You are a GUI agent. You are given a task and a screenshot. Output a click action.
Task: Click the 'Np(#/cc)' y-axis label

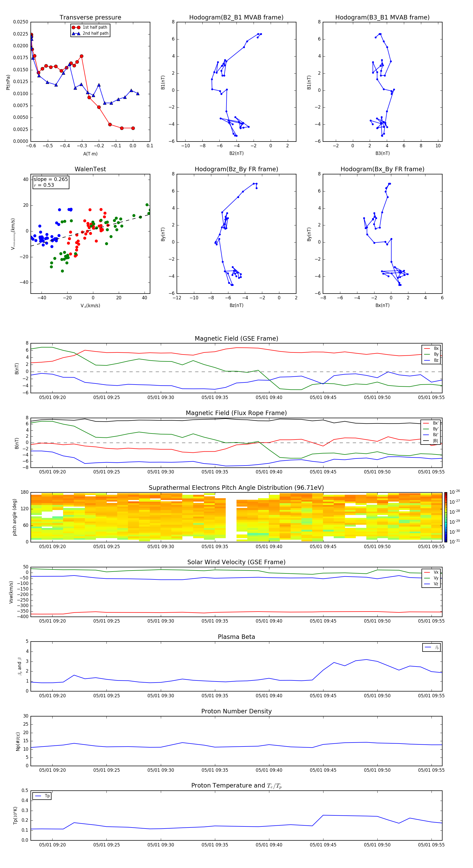click(18, 741)
